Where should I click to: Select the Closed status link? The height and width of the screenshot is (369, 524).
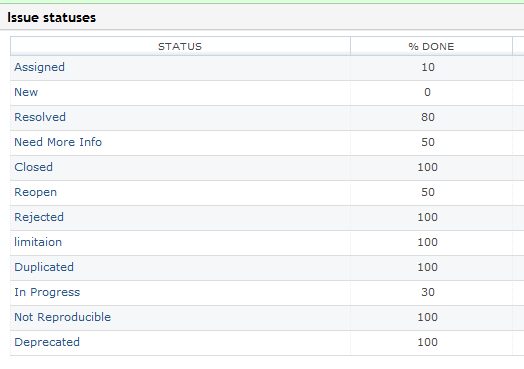33,167
